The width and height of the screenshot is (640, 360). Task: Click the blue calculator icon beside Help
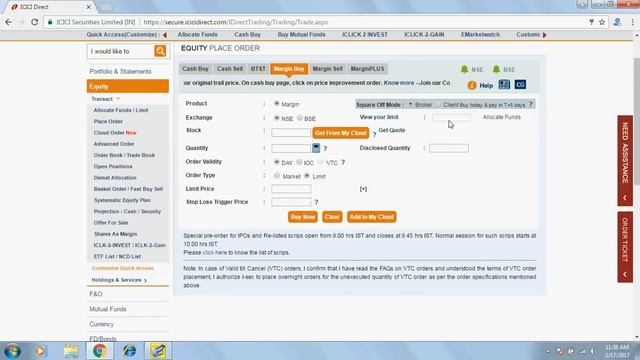click(504, 84)
